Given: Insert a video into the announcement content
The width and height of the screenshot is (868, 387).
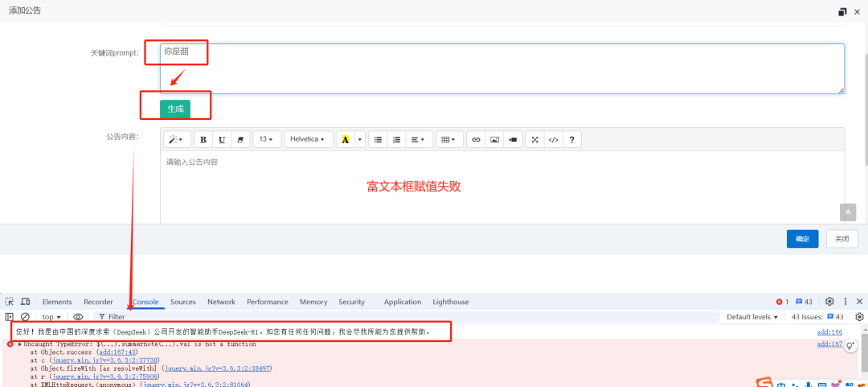Looking at the screenshot, I should coord(513,139).
